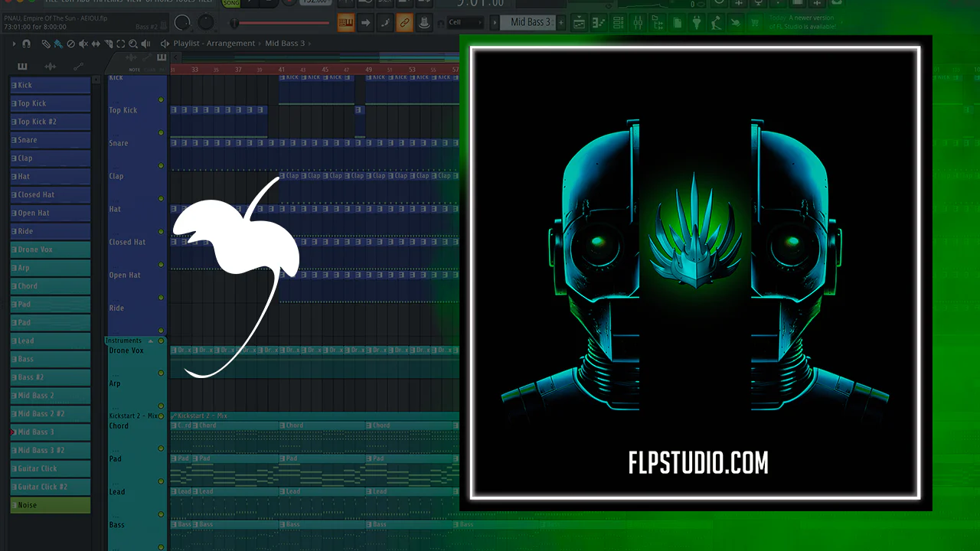Select the Paint brush tool
The width and height of the screenshot is (980, 551).
pos(57,44)
